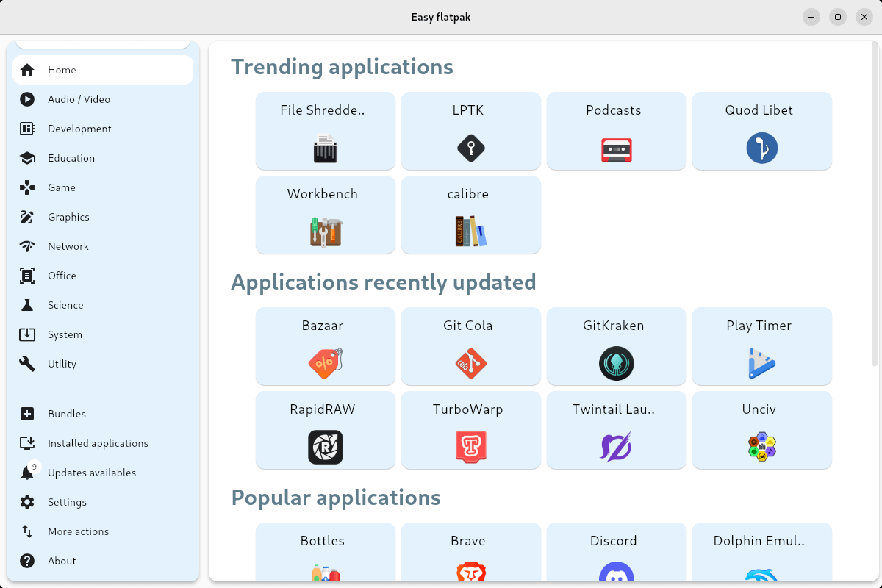This screenshot has width=882, height=588.
Task: Select the Bazaar price tag icon
Action: point(325,364)
